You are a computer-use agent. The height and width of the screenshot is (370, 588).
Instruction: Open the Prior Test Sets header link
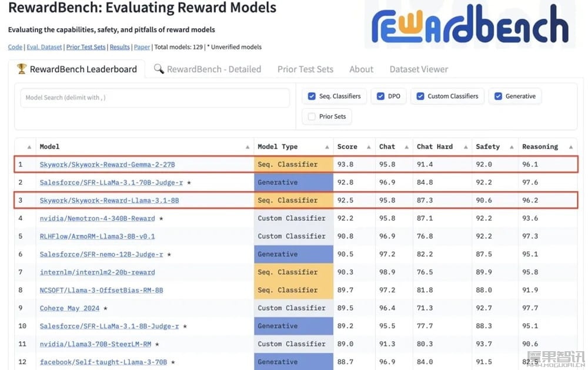[86, 47]
